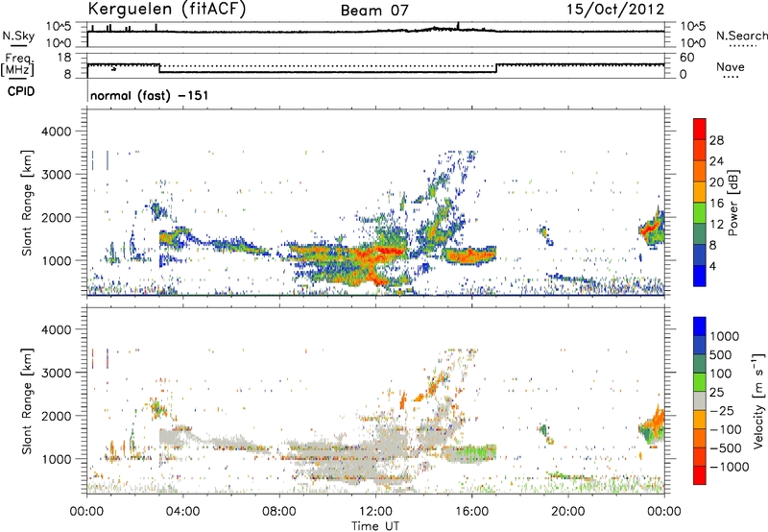
Task: Click the frequency step at 17:00
Action: pyautogui.click(x=496, y=68)
